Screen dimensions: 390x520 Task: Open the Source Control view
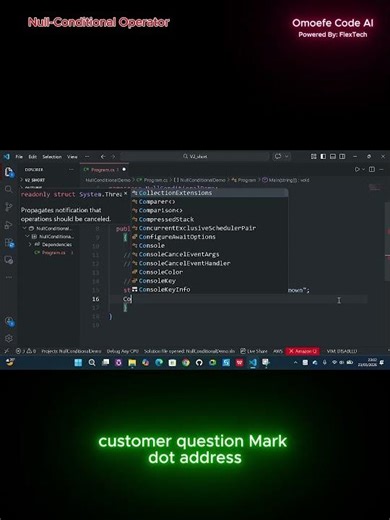tap(9, 207)
